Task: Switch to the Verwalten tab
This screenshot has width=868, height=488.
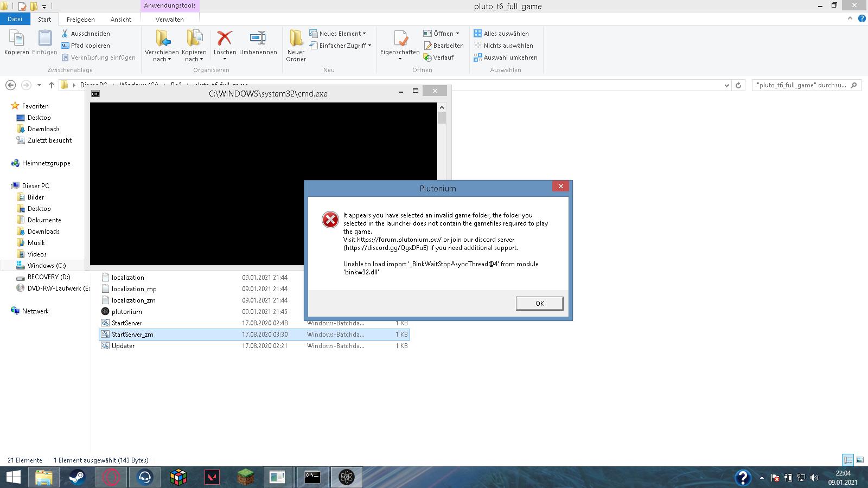Action: click(x=170, y=19)
